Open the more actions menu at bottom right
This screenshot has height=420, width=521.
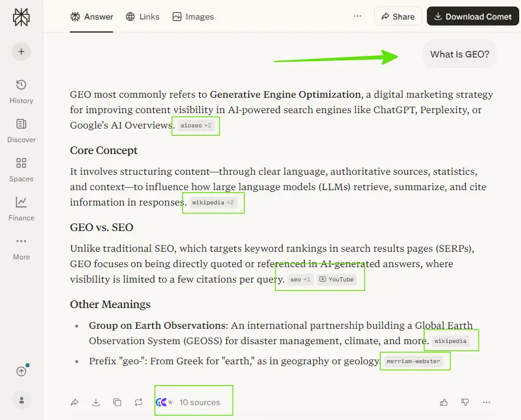click(487, 402)
